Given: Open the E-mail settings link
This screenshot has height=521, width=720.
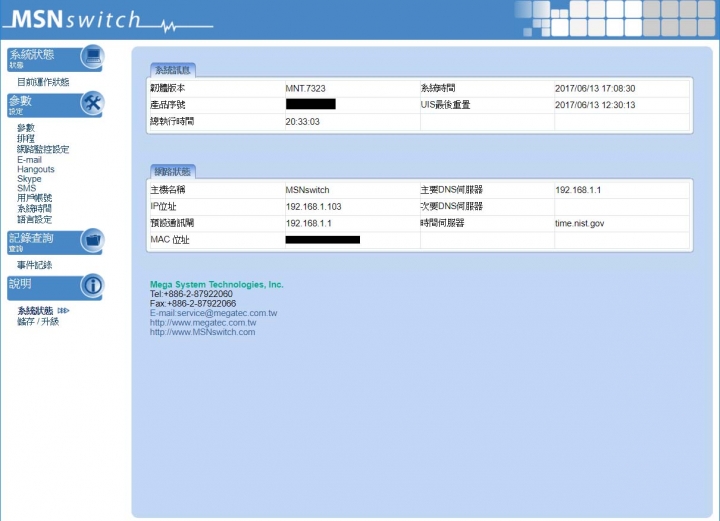Looking at the screenshot, I should coord(29,160).
